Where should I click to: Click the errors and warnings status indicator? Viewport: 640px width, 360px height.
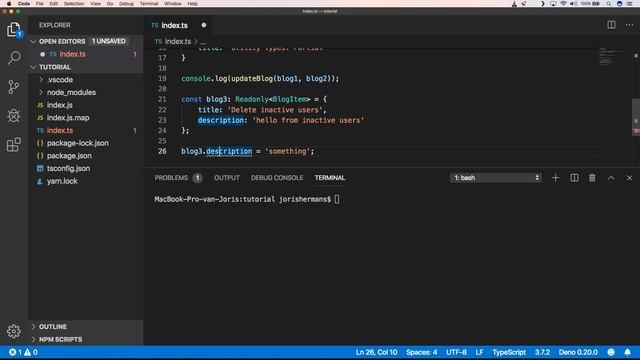[23, 352]
